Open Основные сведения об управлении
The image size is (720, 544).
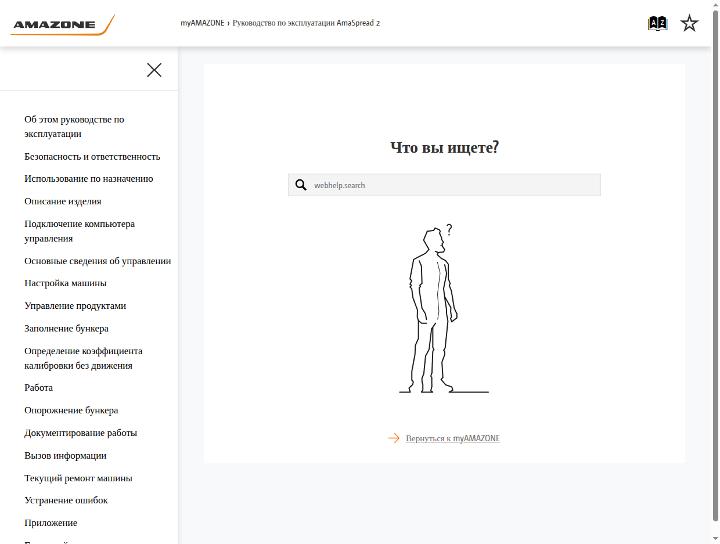tap(98, 261)
